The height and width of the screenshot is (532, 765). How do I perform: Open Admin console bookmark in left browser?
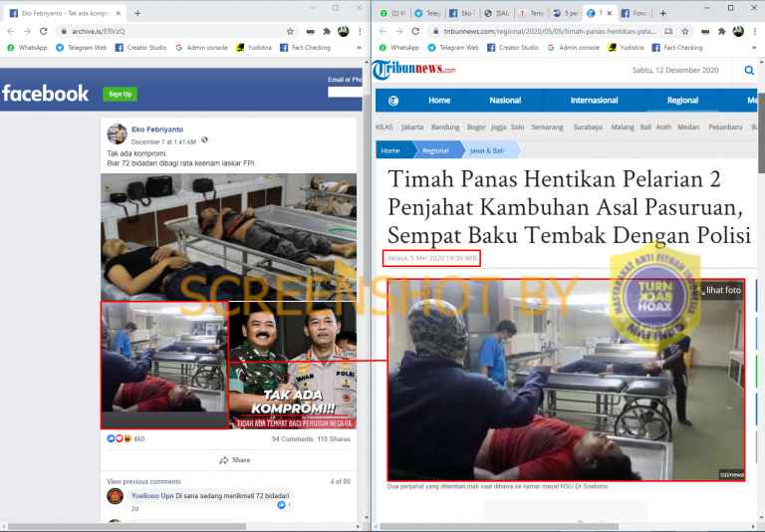201,48
